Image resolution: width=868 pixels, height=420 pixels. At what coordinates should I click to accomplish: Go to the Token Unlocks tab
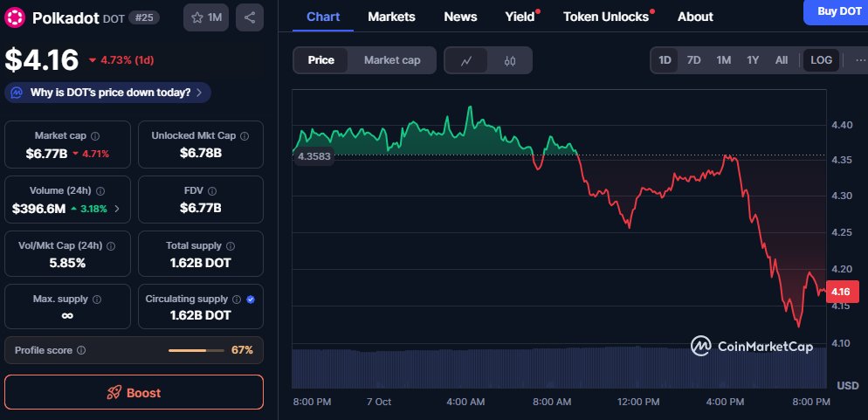606,17
